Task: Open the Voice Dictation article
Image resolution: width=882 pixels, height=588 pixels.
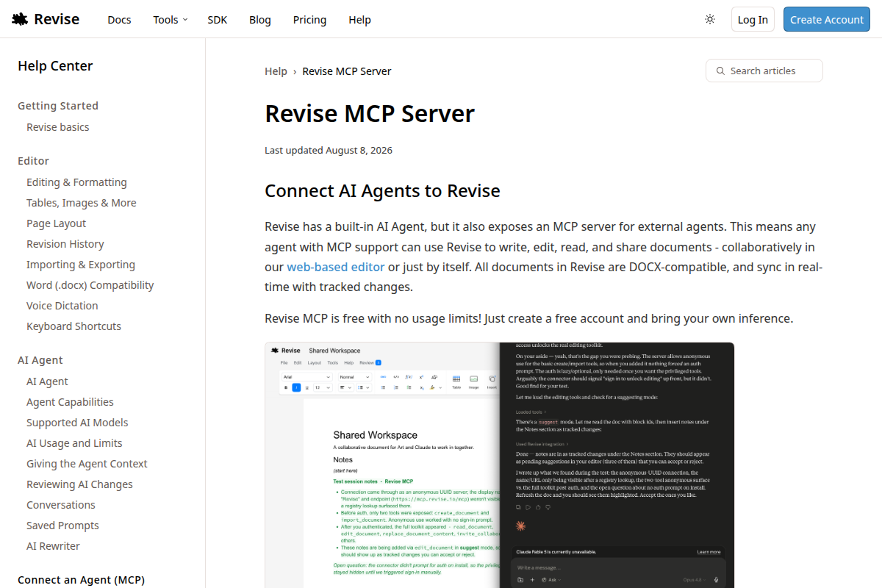Action: click(62, 306)
